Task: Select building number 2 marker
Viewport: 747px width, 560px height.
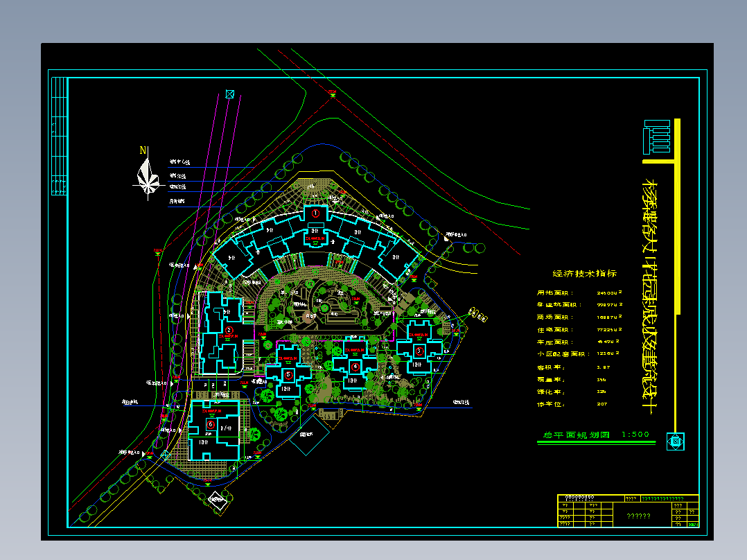Action: pos(229,330)
